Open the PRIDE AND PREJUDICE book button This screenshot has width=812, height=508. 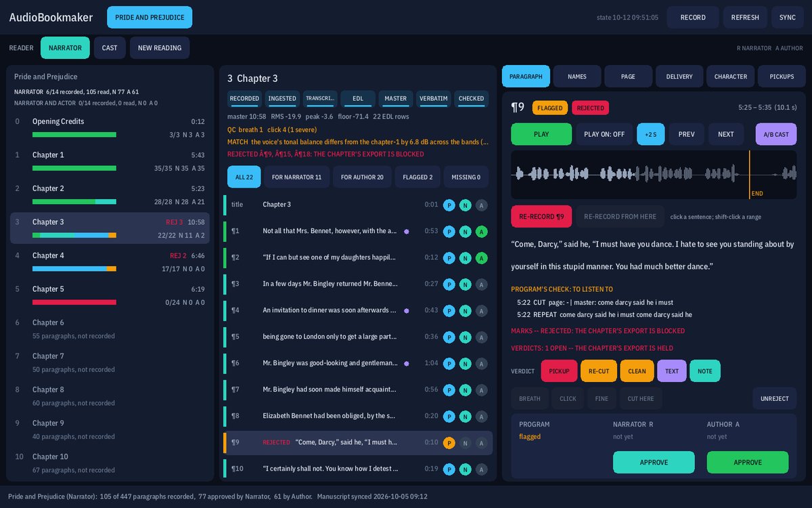click(150, 18)
